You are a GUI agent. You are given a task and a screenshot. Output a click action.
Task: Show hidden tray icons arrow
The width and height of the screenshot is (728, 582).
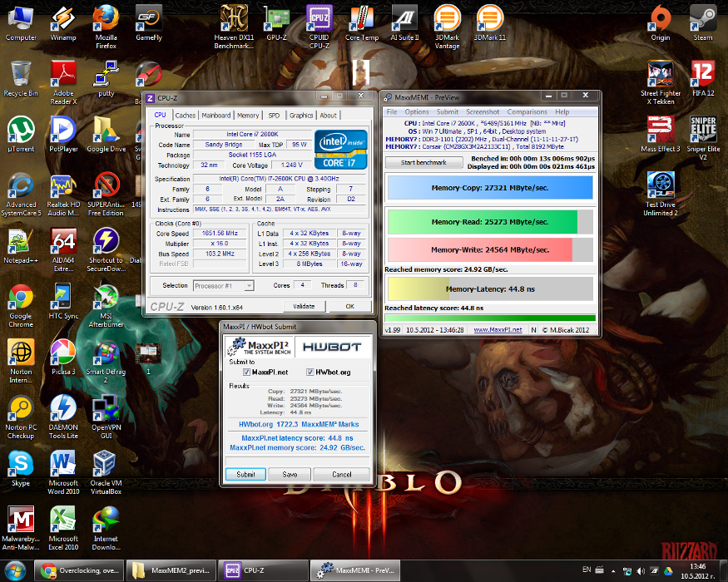(x=613, y=571)
